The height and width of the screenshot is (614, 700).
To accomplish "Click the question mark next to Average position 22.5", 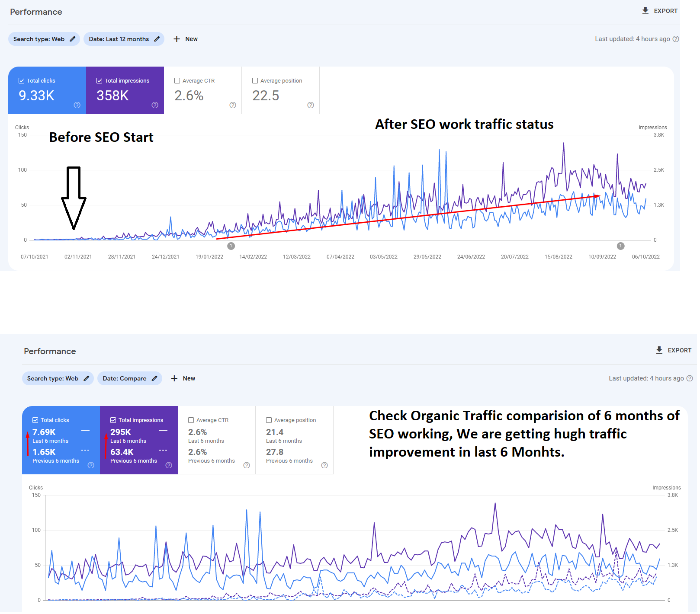I will 310,105.
